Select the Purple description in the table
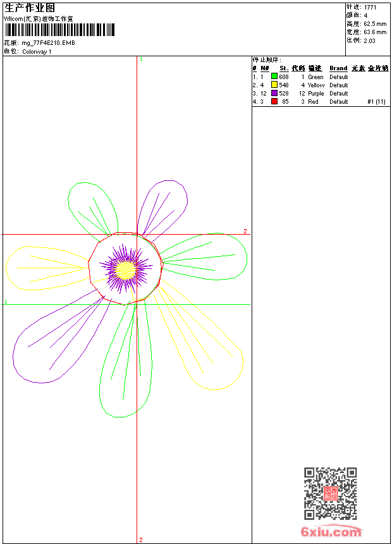The image size is (392, 544). (x=316, y=93)
